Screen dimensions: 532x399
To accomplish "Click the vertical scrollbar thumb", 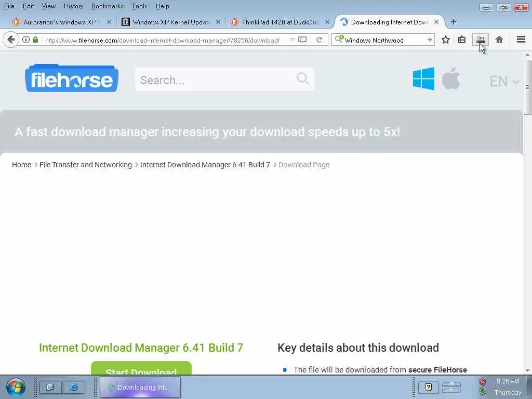I will (527, 87).
